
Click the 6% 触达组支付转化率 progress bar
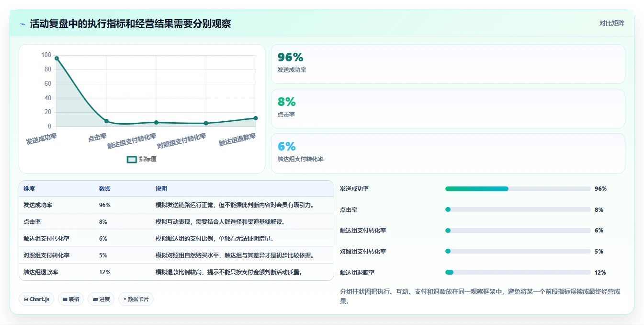click(x=518, y=231)
